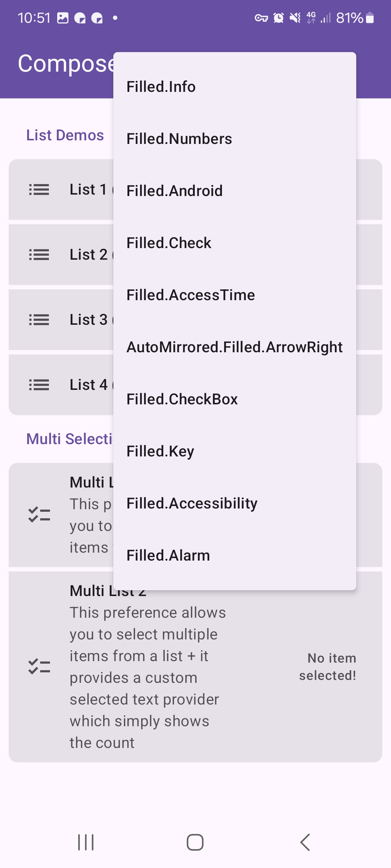This screenshot has height=868, width=391.
Task: Choose the Filled.Numbers option
Action: click(x=235, y=139)
